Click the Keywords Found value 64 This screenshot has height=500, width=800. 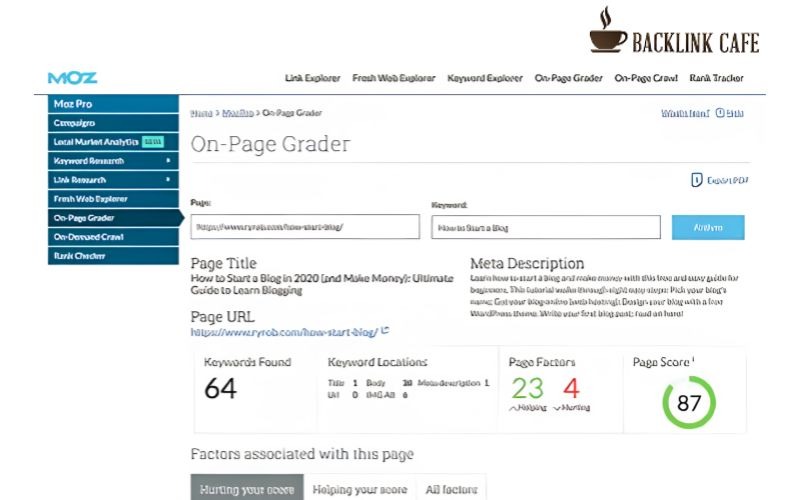(220, 388)
